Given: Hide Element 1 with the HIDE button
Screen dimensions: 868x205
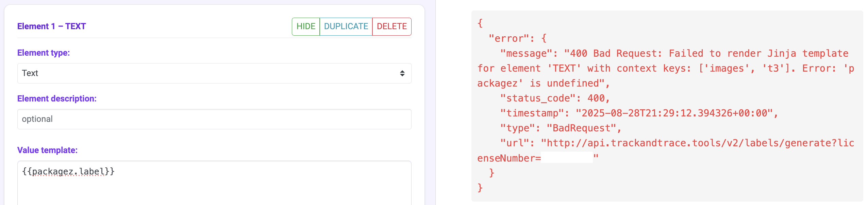Looking at the screenshot, I should coord(305,26).
